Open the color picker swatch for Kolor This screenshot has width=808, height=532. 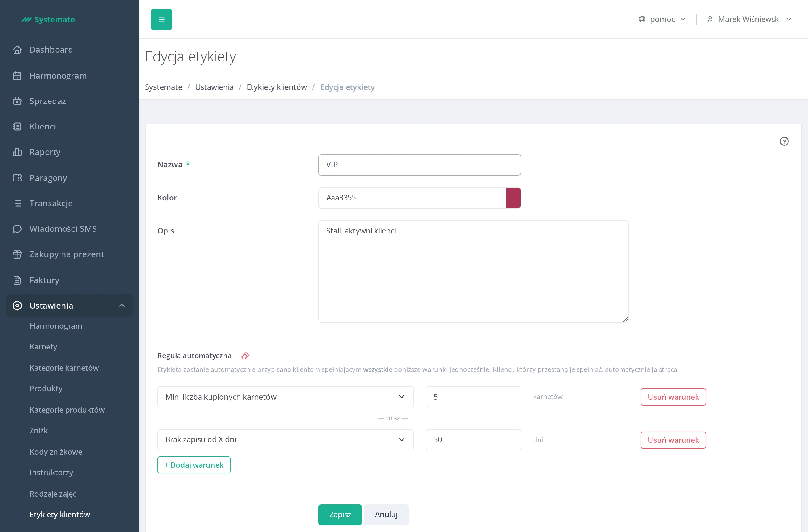click(x=513, y=198)
